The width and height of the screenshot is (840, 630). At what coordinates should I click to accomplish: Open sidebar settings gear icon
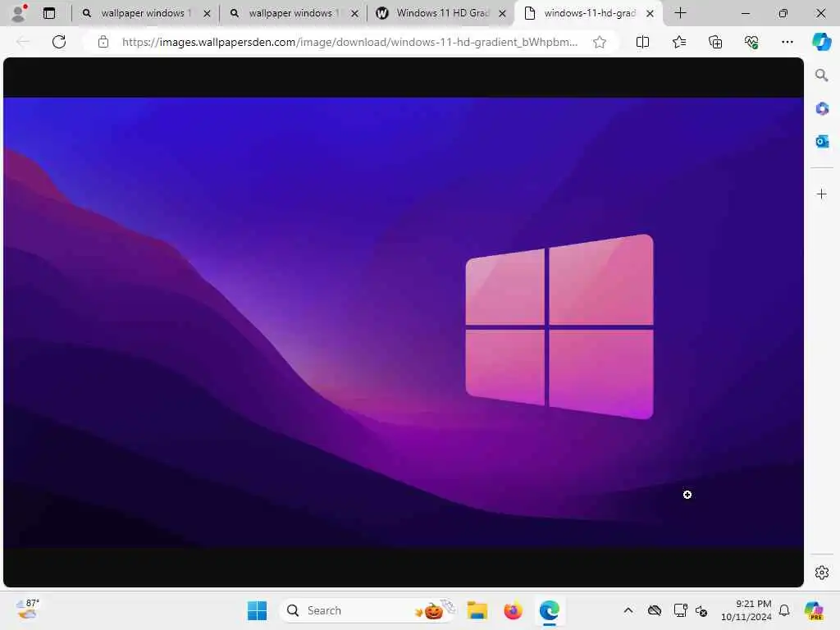click(x=822, y=573)
